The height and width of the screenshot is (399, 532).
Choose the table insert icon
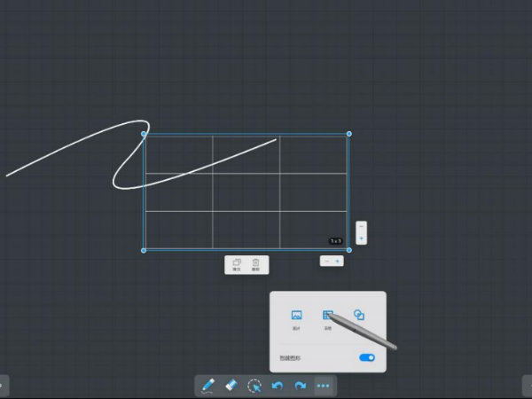tap(327, 317)
